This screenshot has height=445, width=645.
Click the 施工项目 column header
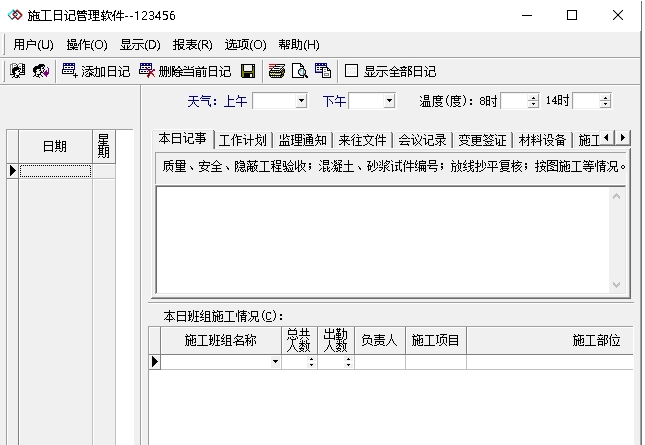(436, 340)
